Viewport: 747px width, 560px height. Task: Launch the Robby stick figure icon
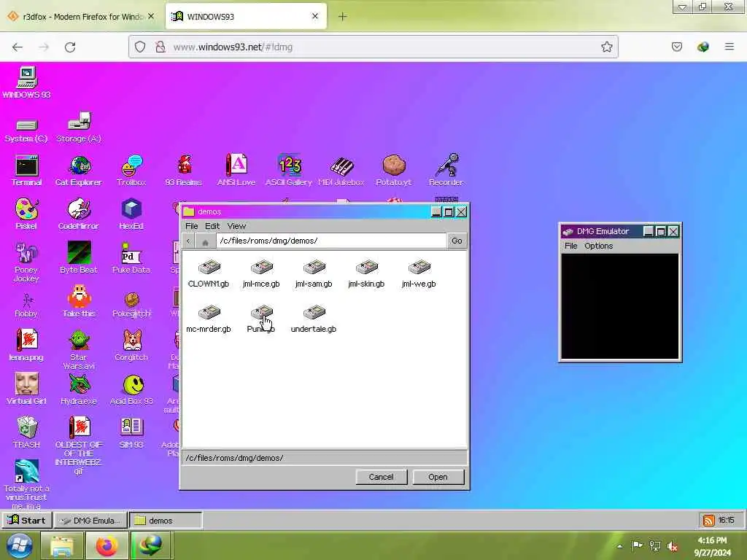pos(27,306)
